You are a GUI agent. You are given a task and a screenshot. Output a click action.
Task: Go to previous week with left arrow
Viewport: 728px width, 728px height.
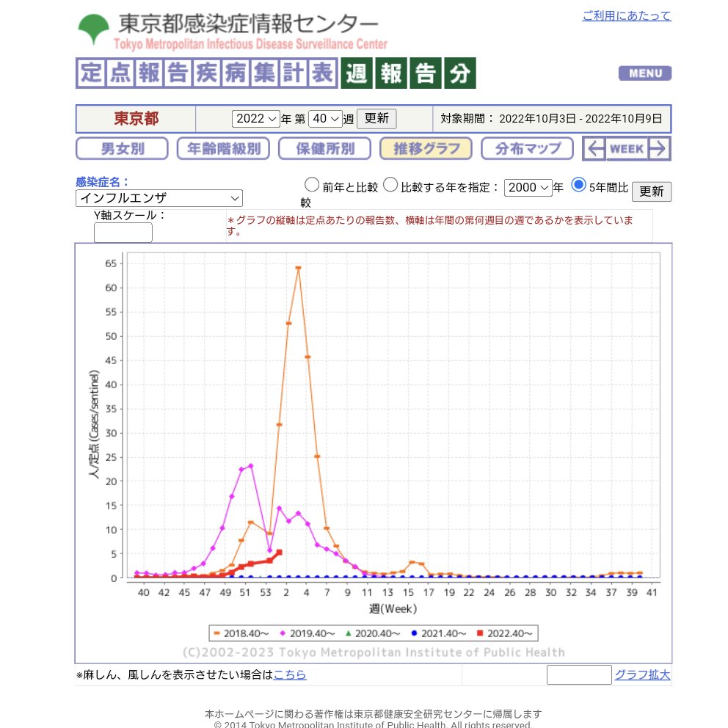(594, 149)
